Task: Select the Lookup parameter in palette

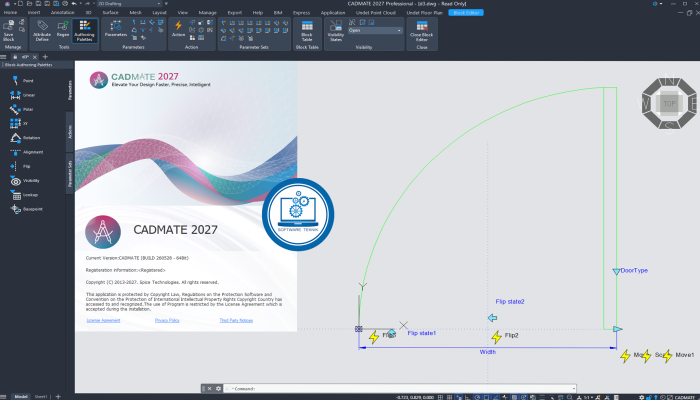Action: 24,195
